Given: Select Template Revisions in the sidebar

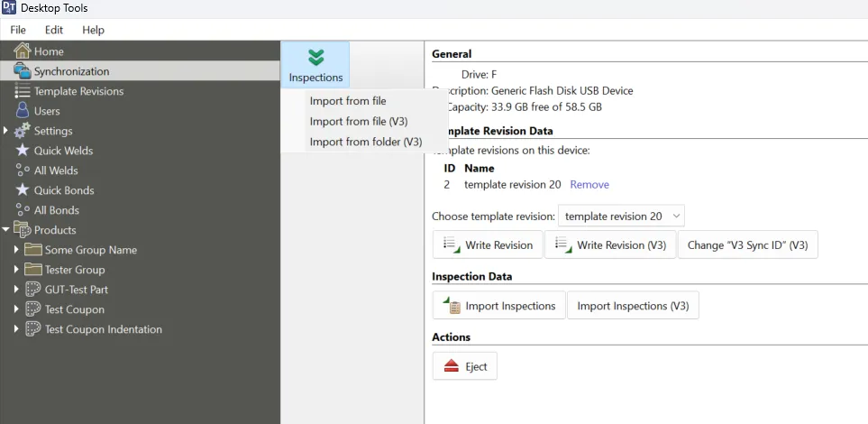Looking at the screenshot, I should (x=140, y=91).
